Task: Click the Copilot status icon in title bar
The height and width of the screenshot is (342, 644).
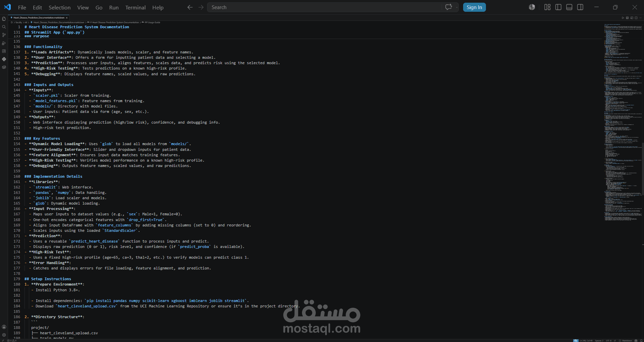Action: (532, 7)
